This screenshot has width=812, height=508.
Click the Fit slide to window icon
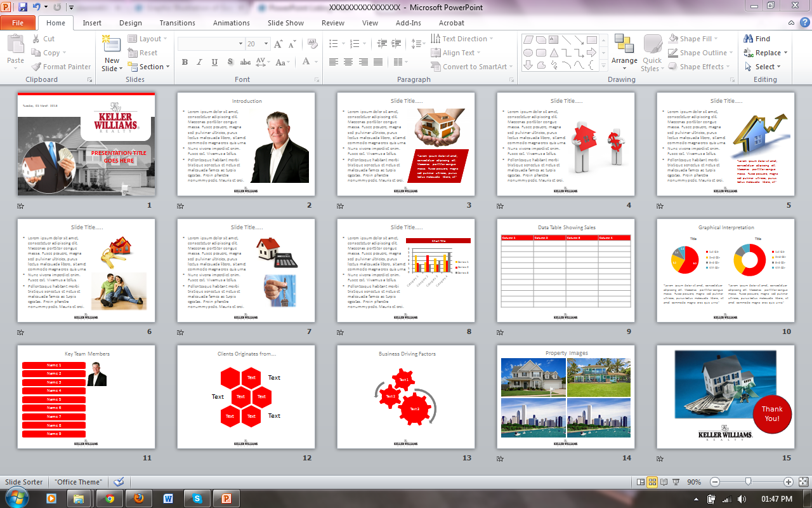[802, 482]
